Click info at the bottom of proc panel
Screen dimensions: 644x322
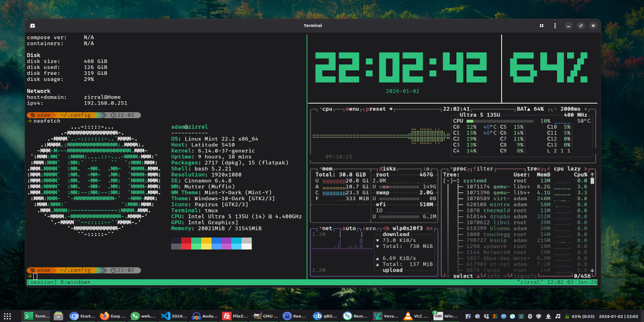click(x=493, y=276)
